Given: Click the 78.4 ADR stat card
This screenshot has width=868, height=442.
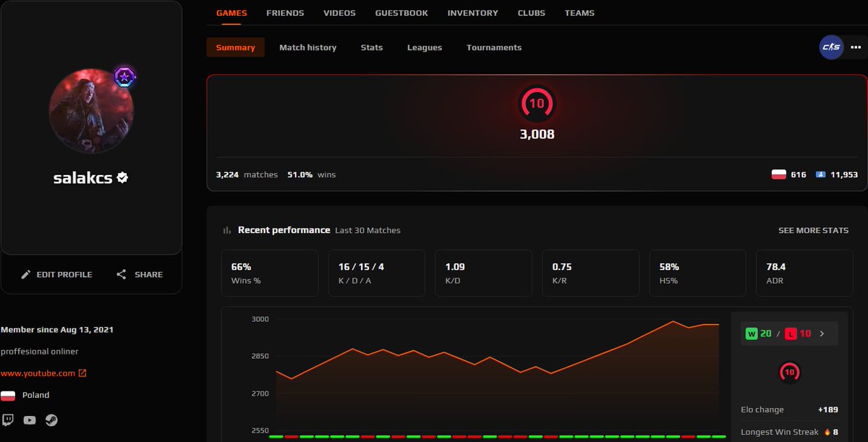Looking at the screenshot, I should click(804, 273).
